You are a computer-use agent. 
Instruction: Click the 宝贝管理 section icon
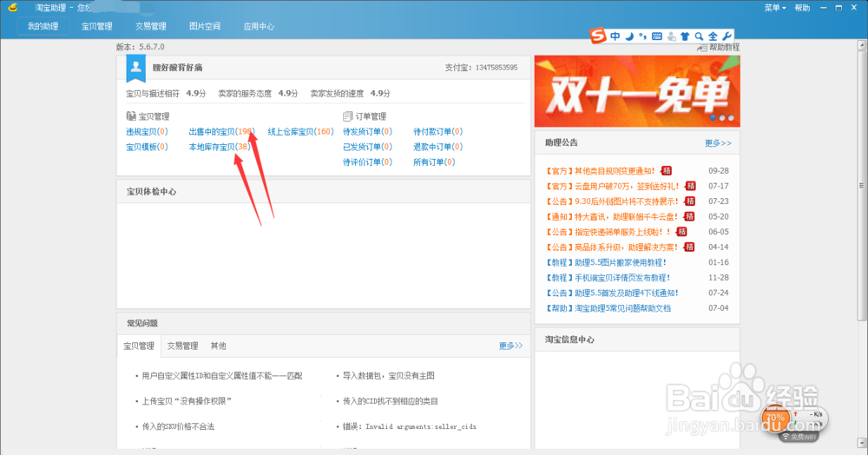point(131,116)
